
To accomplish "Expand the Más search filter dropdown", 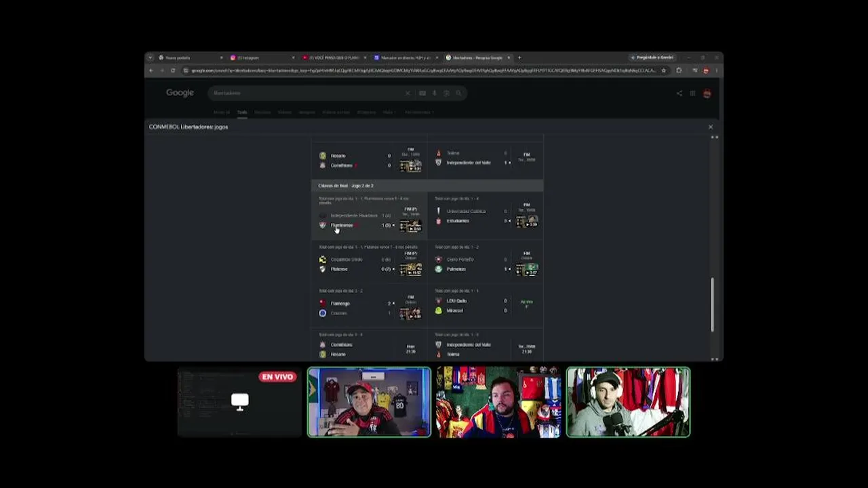I will tap(389, 112).
